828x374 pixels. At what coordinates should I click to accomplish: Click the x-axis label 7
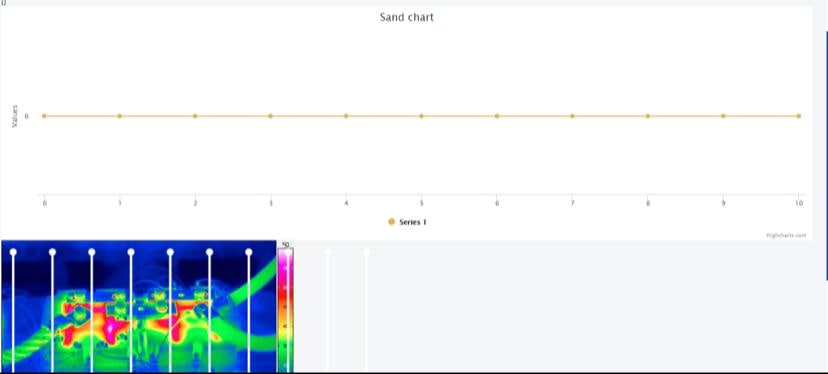click(572, 203)
